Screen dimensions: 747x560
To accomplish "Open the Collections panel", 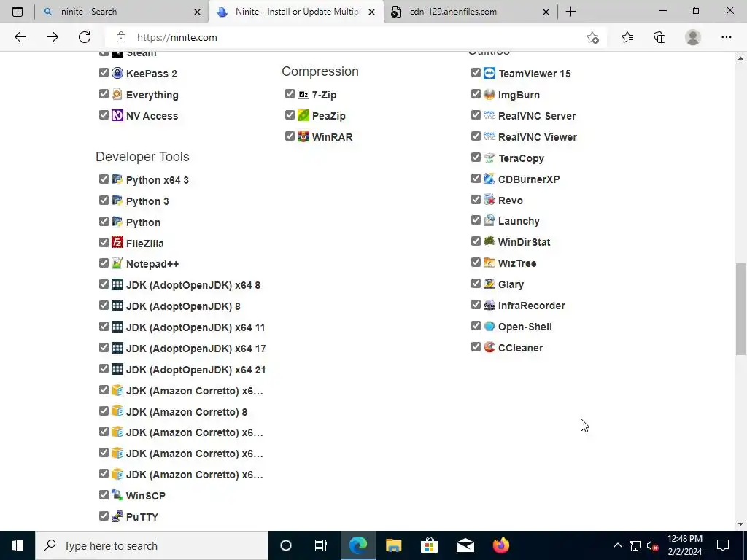I will pyautogui.click(x=659, y=37).
